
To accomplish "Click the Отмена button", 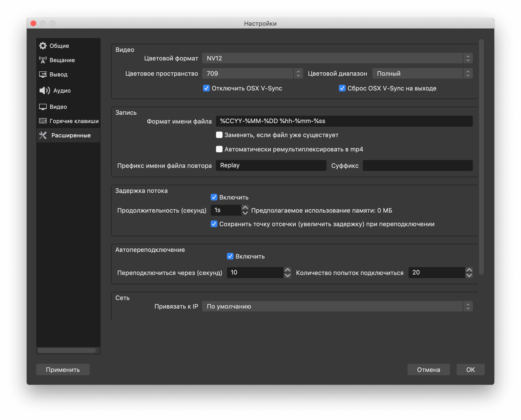I will 428,370.
